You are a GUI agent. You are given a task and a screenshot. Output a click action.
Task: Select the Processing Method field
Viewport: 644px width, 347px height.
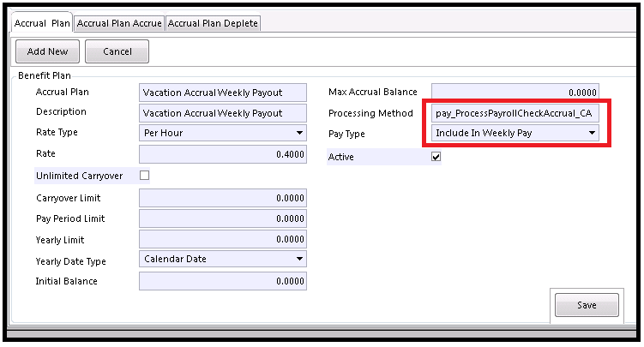pos(515,113)
